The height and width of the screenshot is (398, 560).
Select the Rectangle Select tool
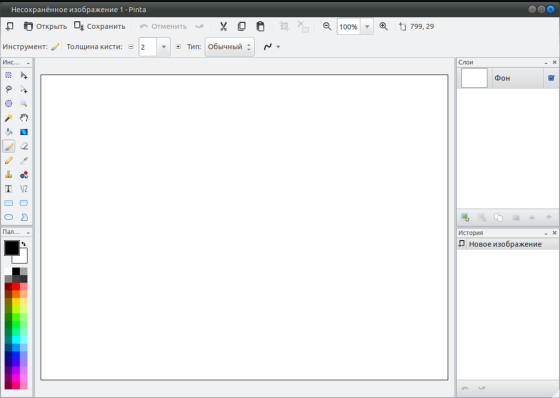(x=9, y=75)
